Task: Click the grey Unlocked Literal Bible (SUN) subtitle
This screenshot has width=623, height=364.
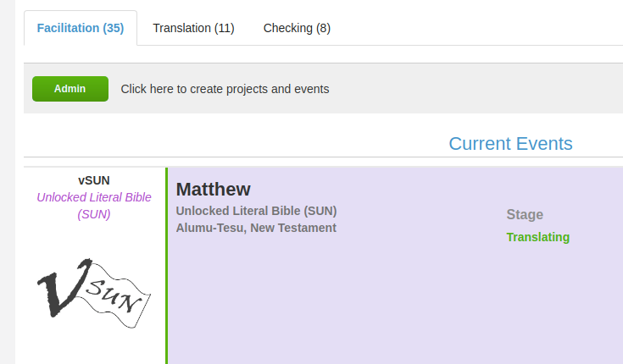Action: tap(256, 211)
